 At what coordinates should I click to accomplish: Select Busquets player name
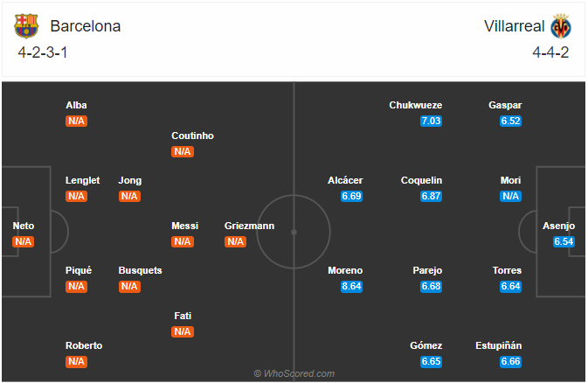click(141, 270)
